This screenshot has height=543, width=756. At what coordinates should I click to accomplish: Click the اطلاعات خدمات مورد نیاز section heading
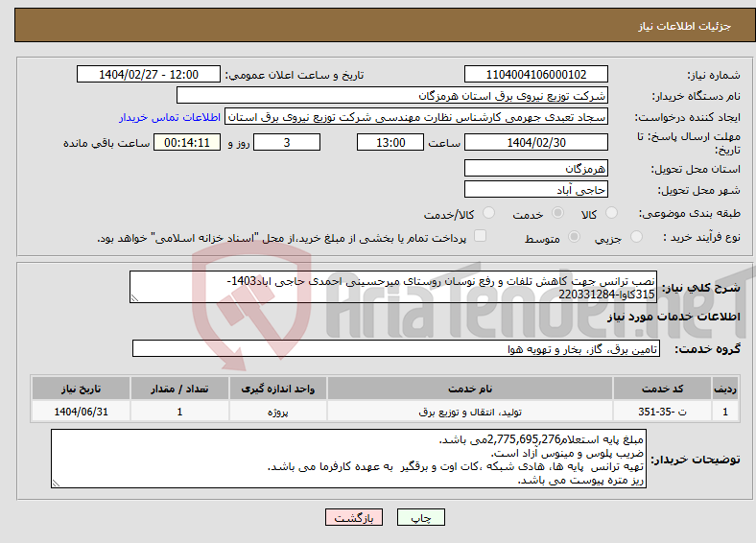click(x=673, y=317)
